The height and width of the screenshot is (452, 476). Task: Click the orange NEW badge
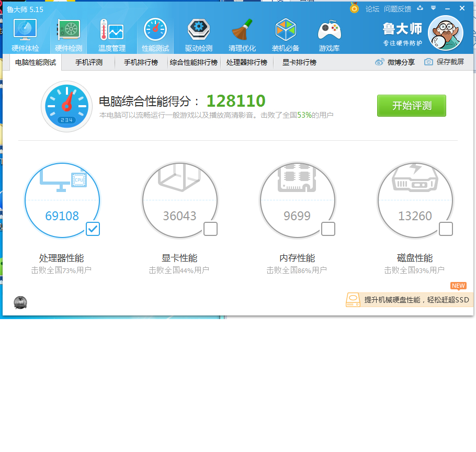(x=458, y=286)
